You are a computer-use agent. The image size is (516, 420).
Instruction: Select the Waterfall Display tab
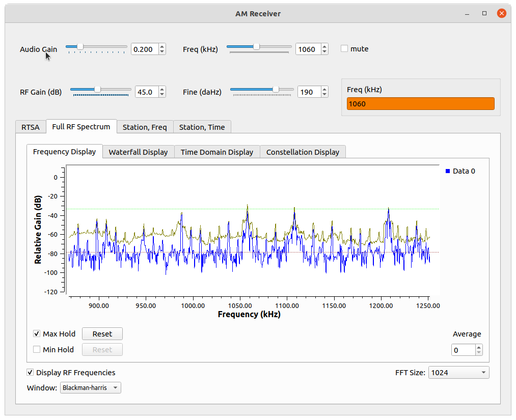pos(138,152)
